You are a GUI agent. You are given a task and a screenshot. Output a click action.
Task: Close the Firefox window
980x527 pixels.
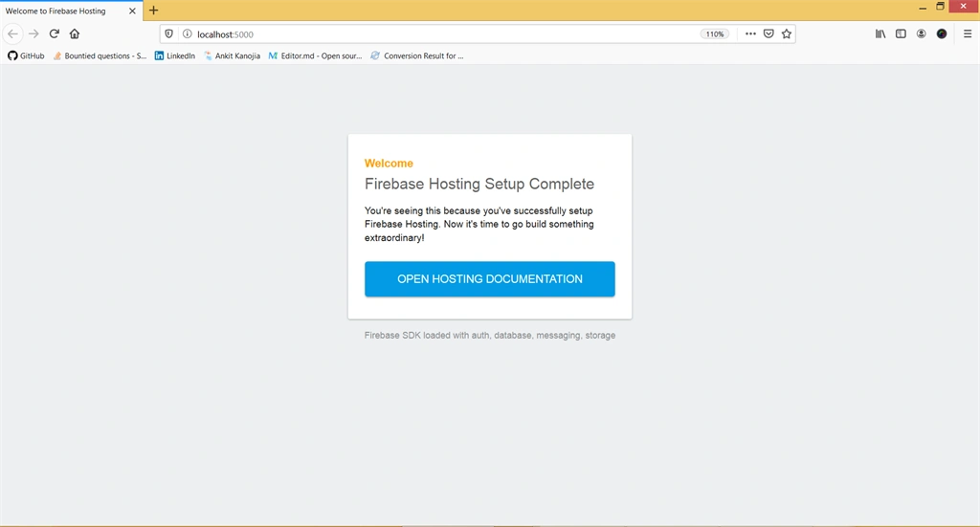(x=964, y=7)
